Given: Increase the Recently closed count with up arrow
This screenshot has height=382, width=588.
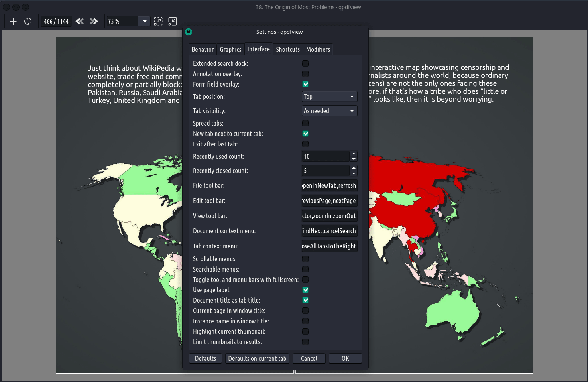Looking at the screenshot, I should click(354, 168).
